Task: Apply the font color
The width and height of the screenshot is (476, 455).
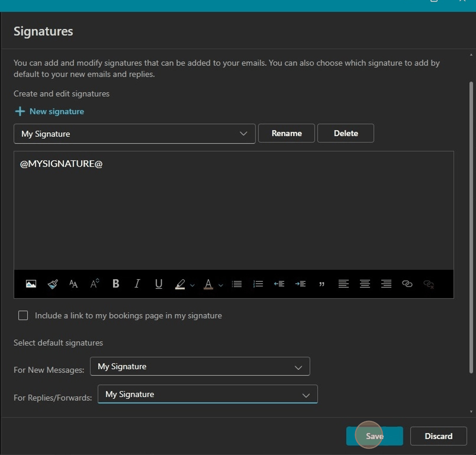Action: tap(208, 284)
